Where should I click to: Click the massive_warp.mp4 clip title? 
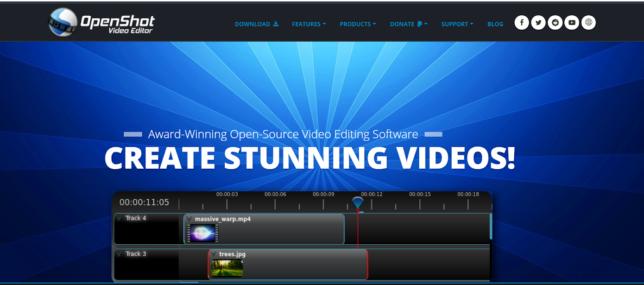(223, 219)
